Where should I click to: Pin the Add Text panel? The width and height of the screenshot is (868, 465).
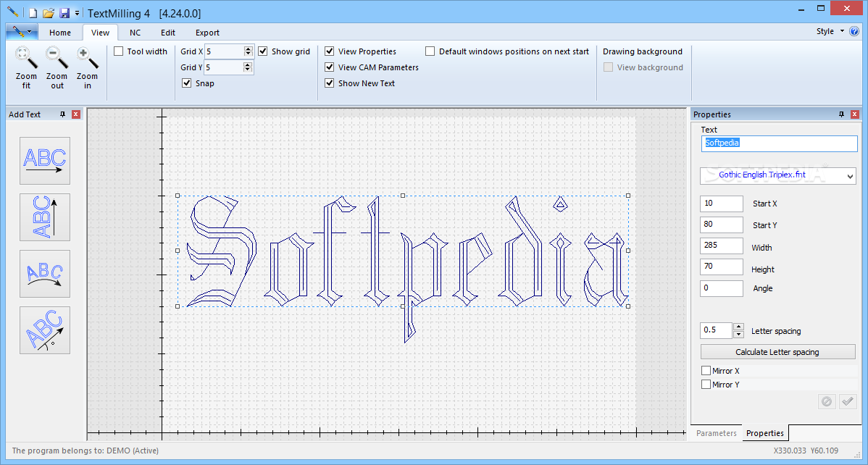coord(62,114)
